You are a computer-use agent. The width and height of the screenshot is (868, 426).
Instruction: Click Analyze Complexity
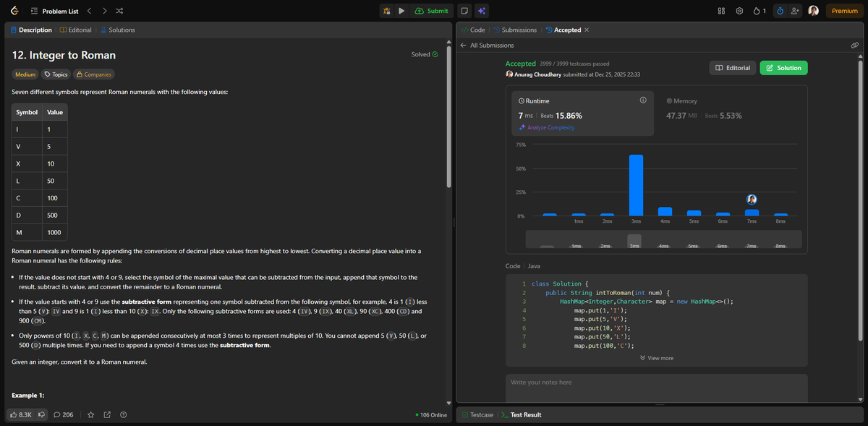click(x=547, y=127)
